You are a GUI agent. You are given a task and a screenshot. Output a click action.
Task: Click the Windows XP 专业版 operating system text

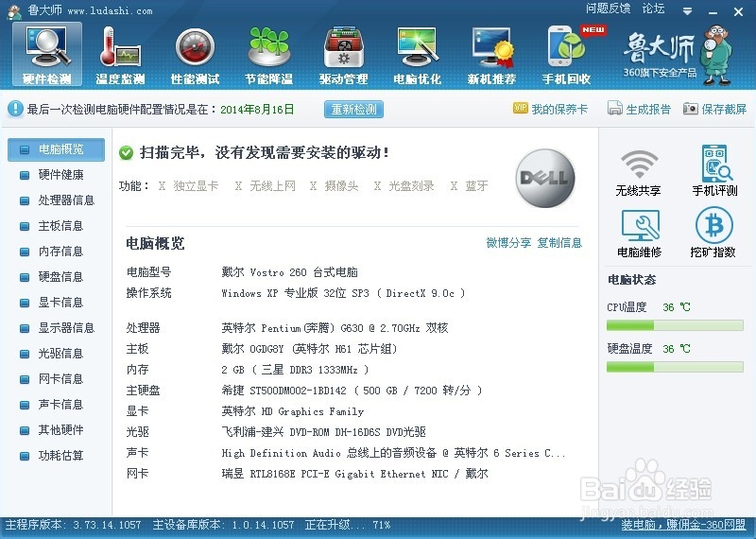[x=343, y=293]
